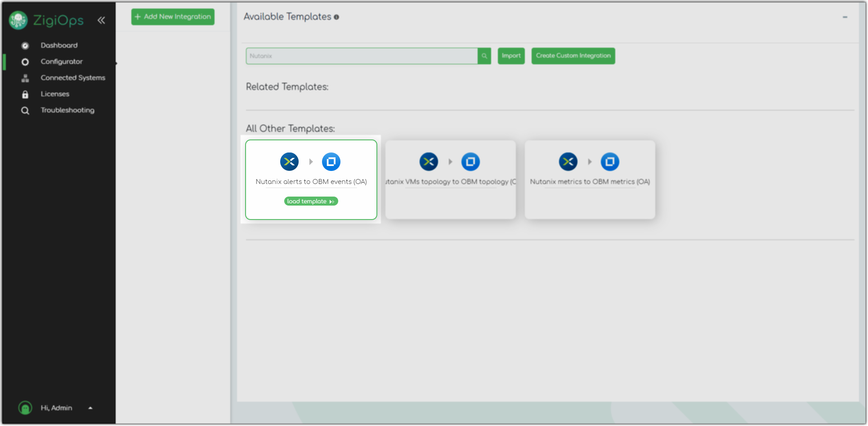Image resolution: width=868 pixels, height=426 pixels.
Task: Click the Connected Systems icon
Action: coord(25,78)
